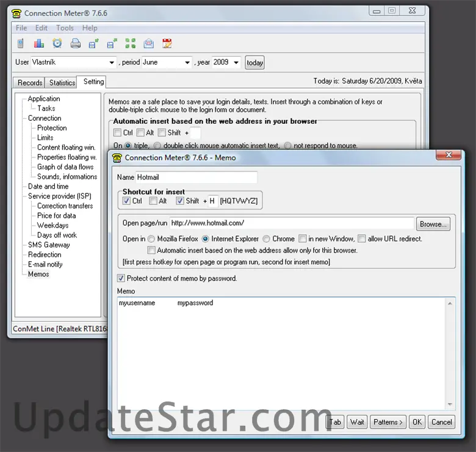Screen dimensions: 476x452
Task: Open the Patterns > button menu
Action: coord(388,422)
